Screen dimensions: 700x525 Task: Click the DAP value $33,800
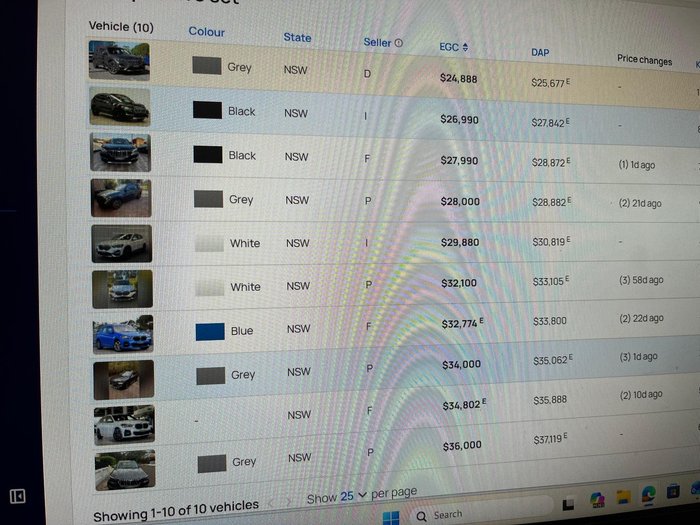[x=550, y=321]
